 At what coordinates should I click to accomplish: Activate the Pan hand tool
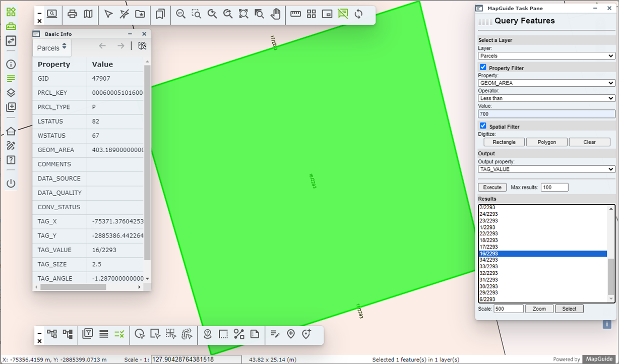point(275,14)
